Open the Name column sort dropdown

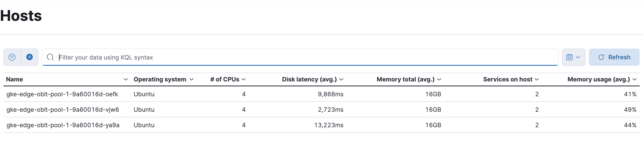click(126, 79)
